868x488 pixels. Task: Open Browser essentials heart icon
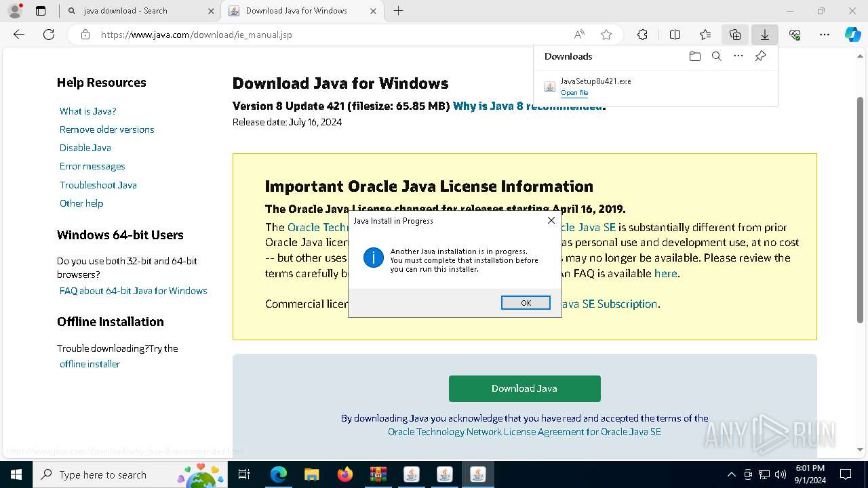click(x=795, y=35)
